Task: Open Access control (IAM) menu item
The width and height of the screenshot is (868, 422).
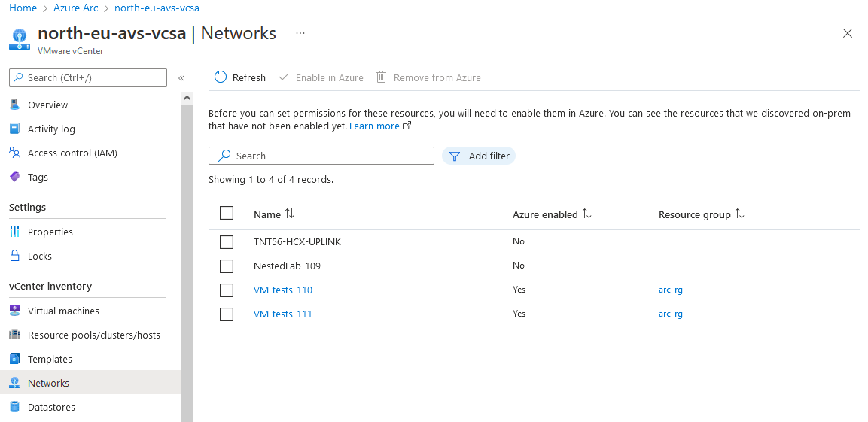Action: (72, 153)
